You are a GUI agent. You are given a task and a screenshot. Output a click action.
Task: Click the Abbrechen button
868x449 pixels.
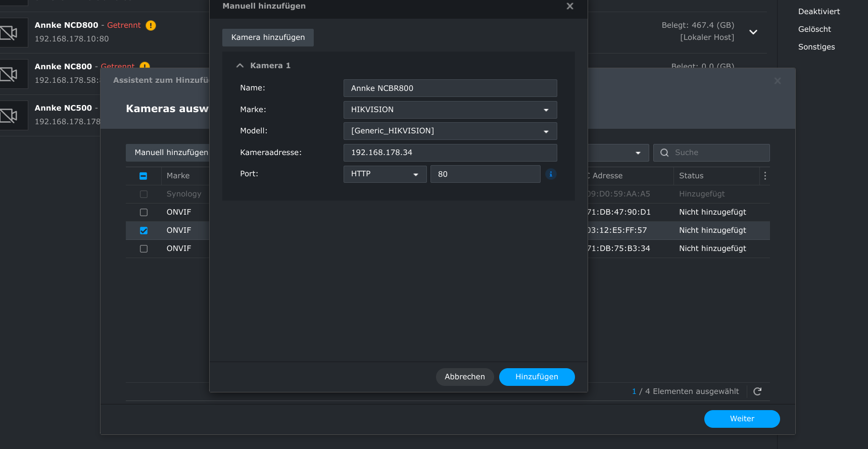tap(464, 377)
